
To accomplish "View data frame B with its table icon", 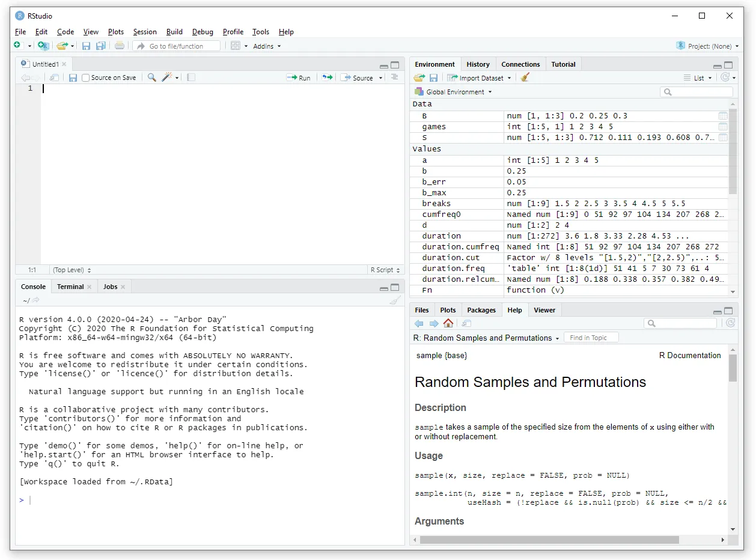I will coord(723,116).
